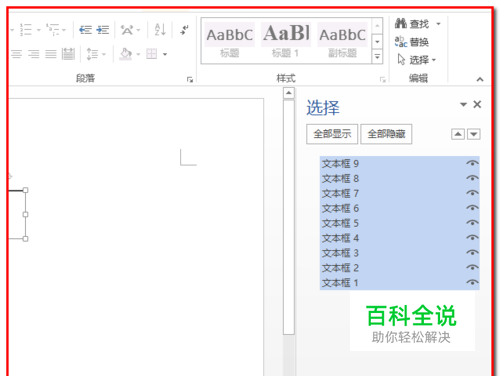Click the distributed alignment icon

(68, 54)
